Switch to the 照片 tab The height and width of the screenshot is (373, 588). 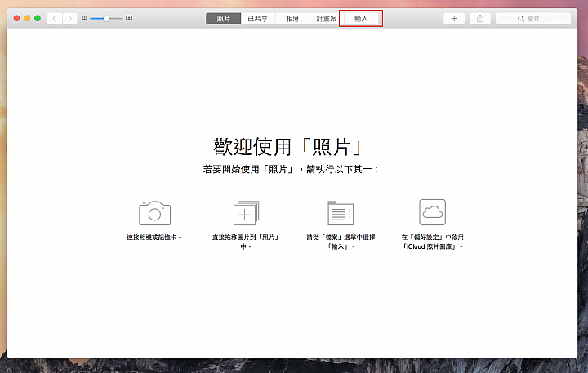pyautogui.click(x=223, y=19)
